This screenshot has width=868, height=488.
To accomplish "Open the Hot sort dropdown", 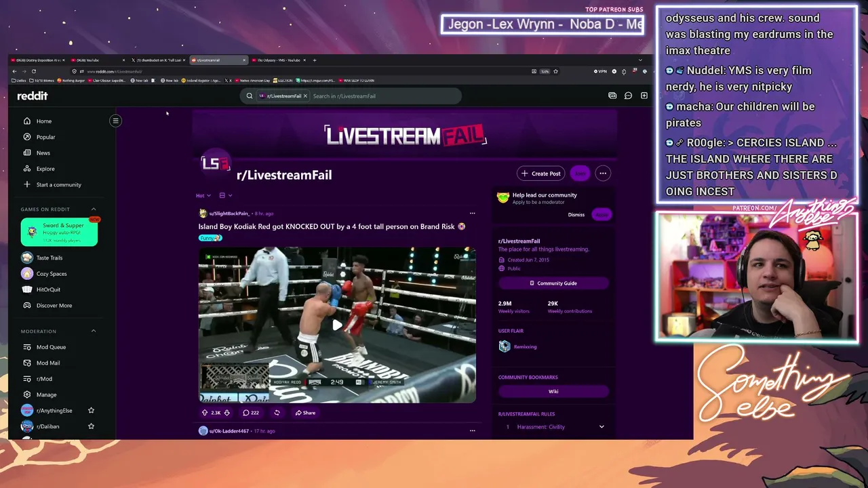I will [x=203, y=195].
